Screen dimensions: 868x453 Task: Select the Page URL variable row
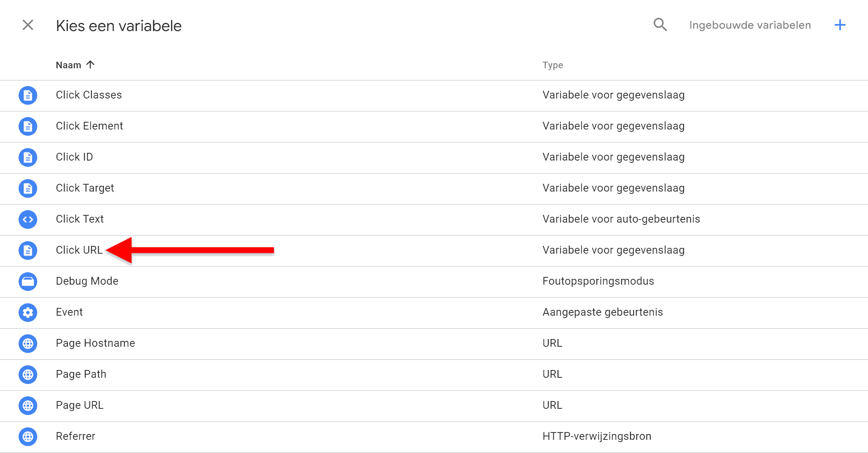[x=79, y=405]
